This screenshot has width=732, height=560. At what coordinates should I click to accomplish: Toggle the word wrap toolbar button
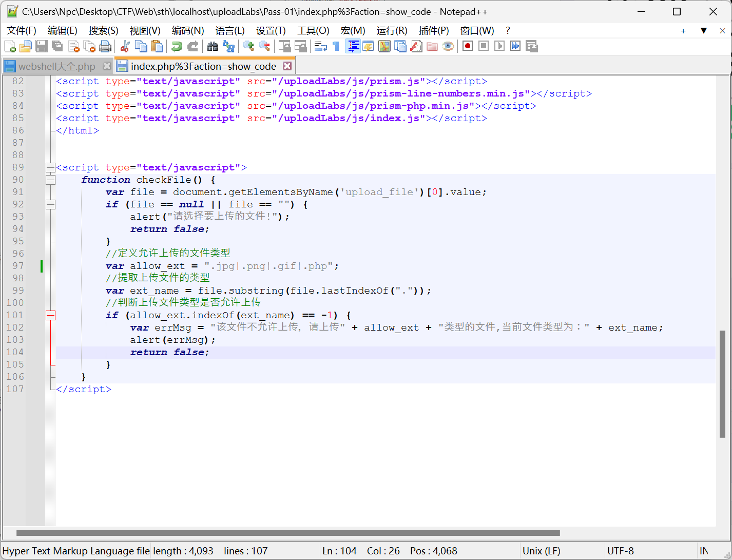[321, 46]
